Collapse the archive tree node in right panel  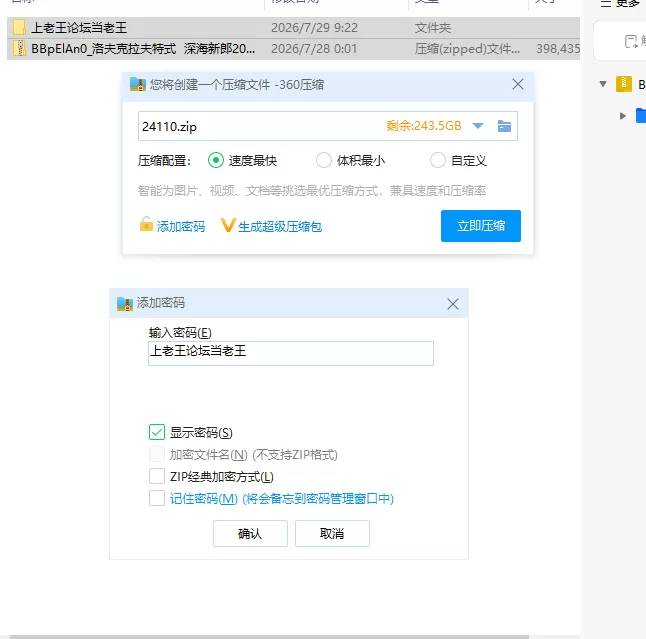603,84
